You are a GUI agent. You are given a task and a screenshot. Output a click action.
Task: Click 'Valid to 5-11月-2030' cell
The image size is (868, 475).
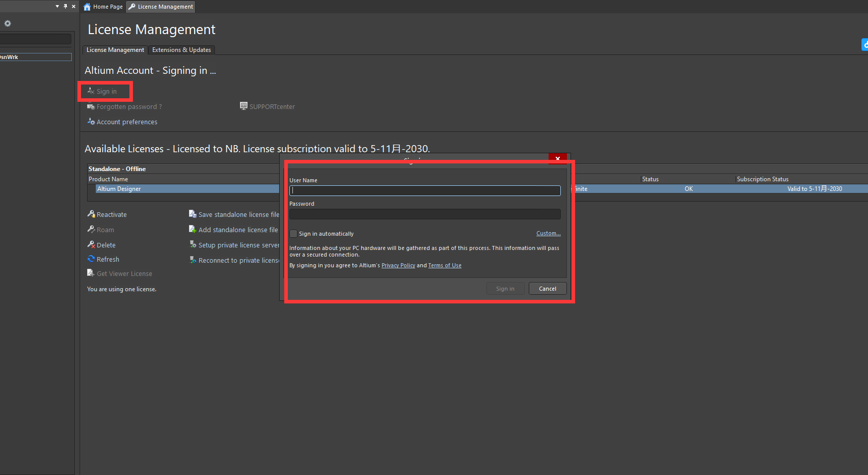(x=815, y=189)
